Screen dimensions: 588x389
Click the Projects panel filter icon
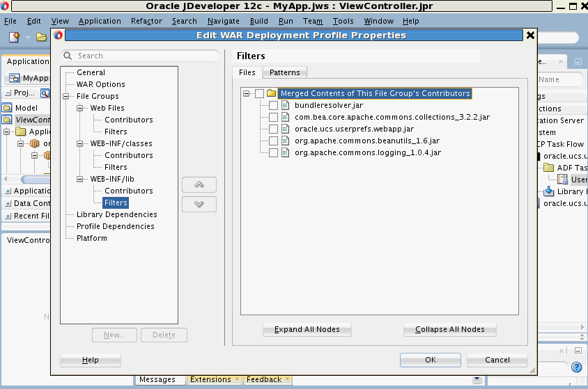[x=45, y=93]
